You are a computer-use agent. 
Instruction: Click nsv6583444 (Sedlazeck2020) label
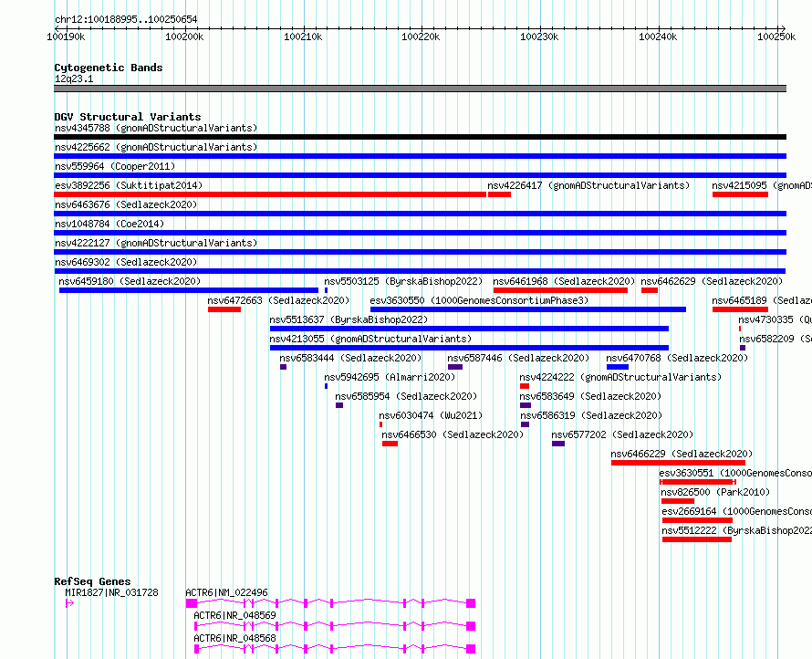[350, 358]
